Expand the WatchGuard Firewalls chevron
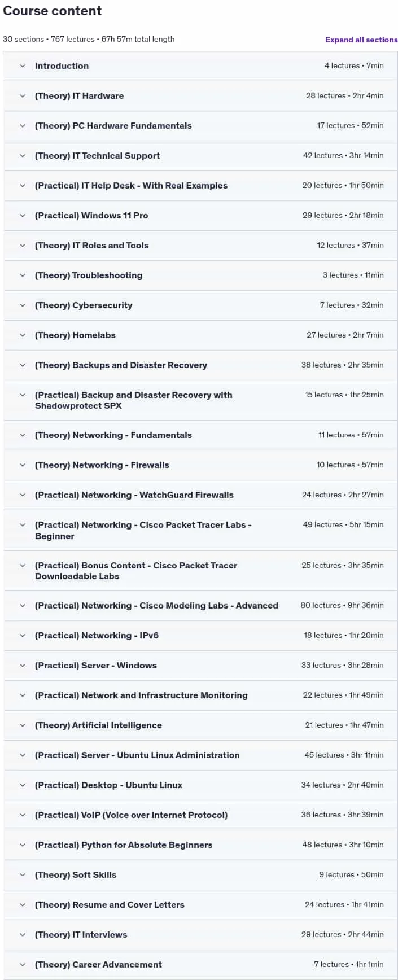 [x=23, y=495]
